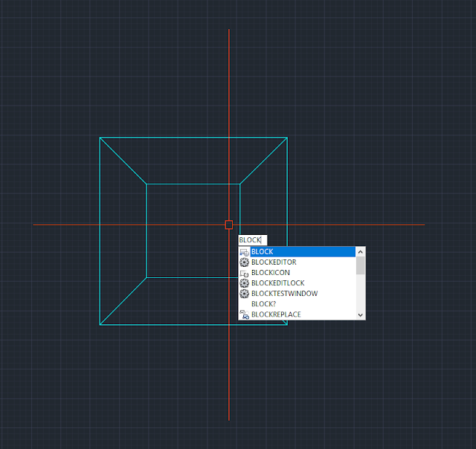
Task: Pick BLOCKREPLACE from the suggestion list
Action: click(297, 314)
